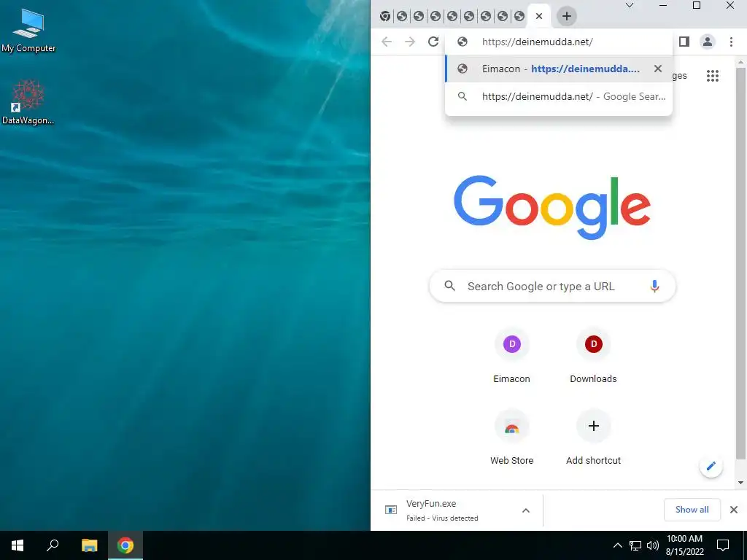Open the profile avatar menu
Screen dimensions: 747x560
(708, 42)
